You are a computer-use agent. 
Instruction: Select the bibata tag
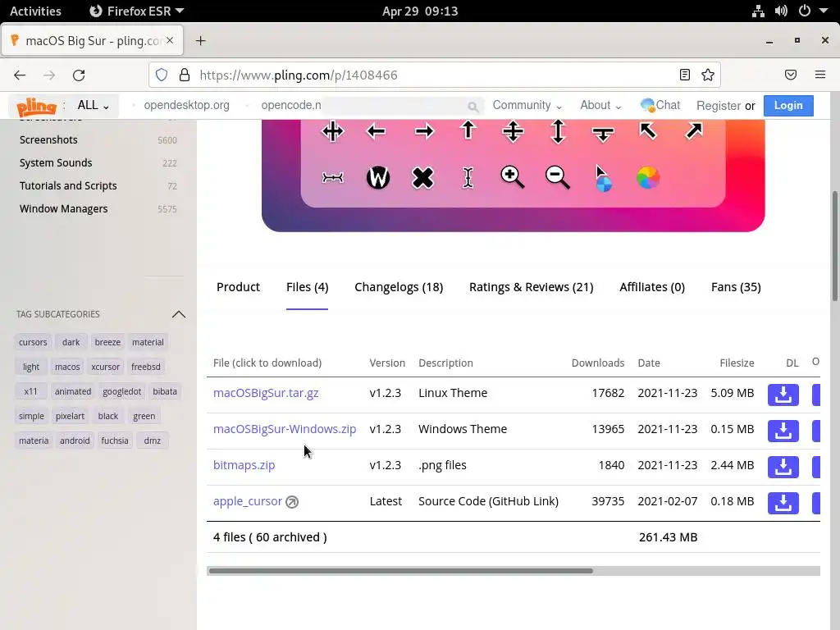coord(164,391)
